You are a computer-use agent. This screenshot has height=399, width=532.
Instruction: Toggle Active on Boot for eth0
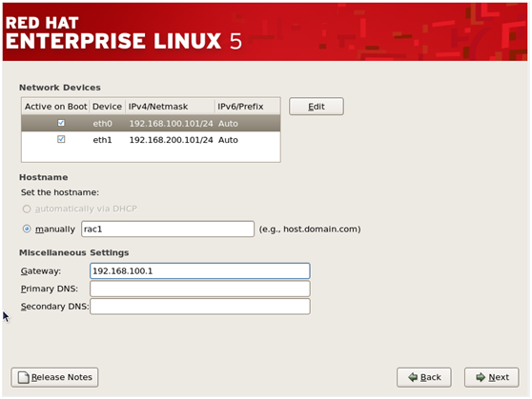(x=61, y=123)
